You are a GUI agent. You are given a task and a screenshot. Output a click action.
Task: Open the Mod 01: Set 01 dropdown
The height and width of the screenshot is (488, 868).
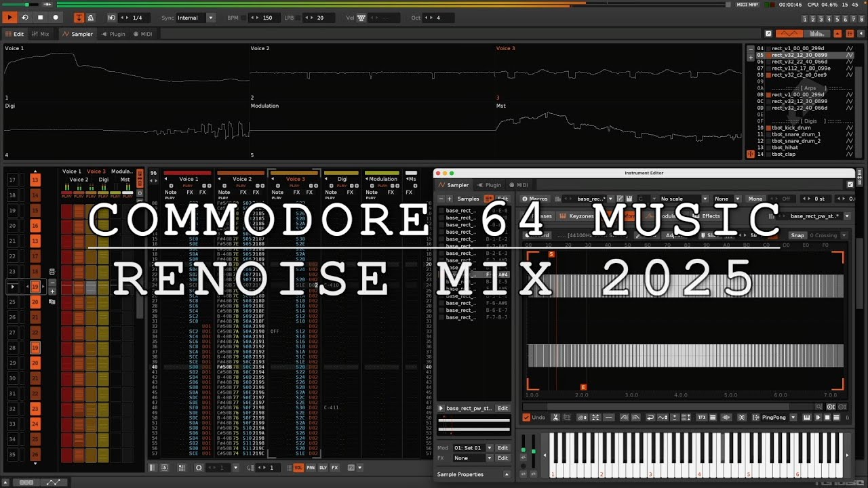tap(472, 448)
